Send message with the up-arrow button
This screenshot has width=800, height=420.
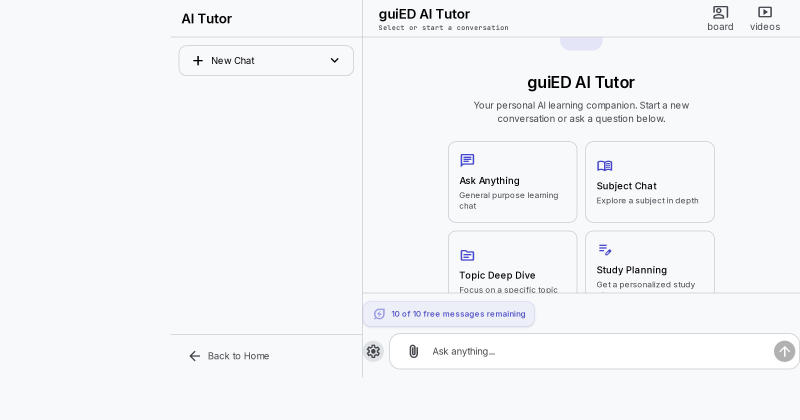pyautogui.click(x=784, y=351)
